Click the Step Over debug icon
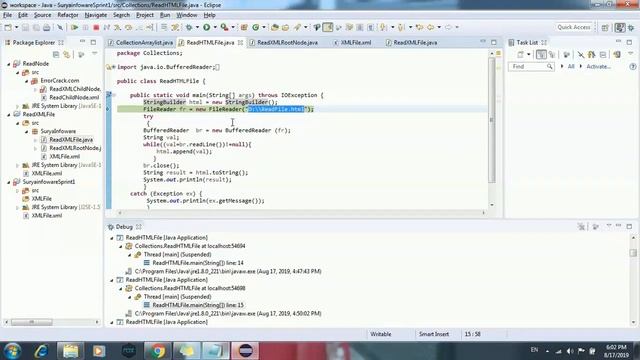The width and height of the screenshot is (640, 360). click(128, 27)
